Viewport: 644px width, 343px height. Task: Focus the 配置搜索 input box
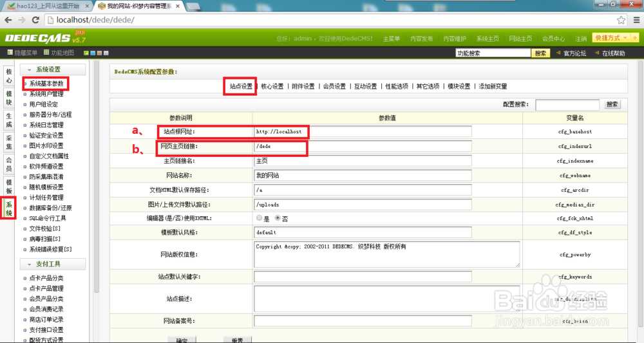(567, 105)
